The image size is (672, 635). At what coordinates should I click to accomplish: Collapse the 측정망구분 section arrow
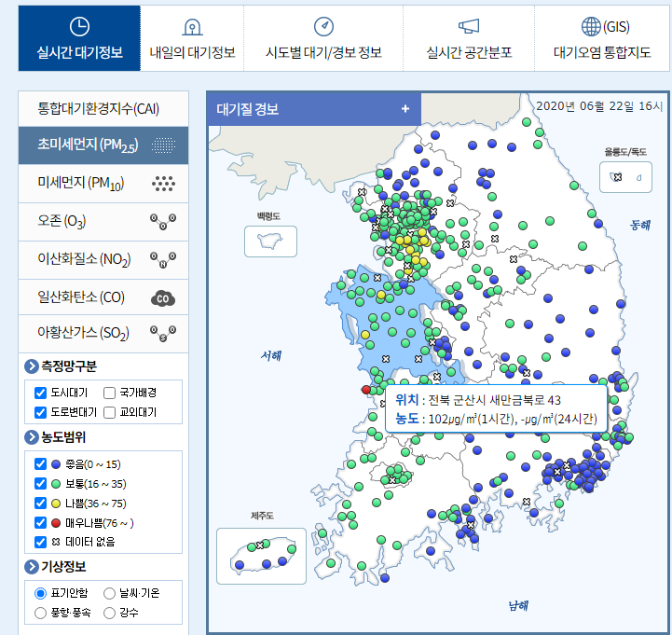(32, 366)
